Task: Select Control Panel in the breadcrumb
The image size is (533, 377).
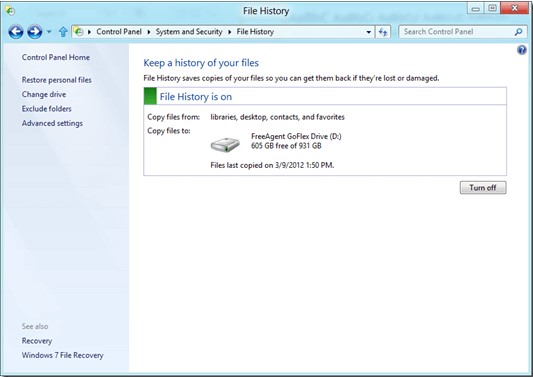Action: coord(119,32)
